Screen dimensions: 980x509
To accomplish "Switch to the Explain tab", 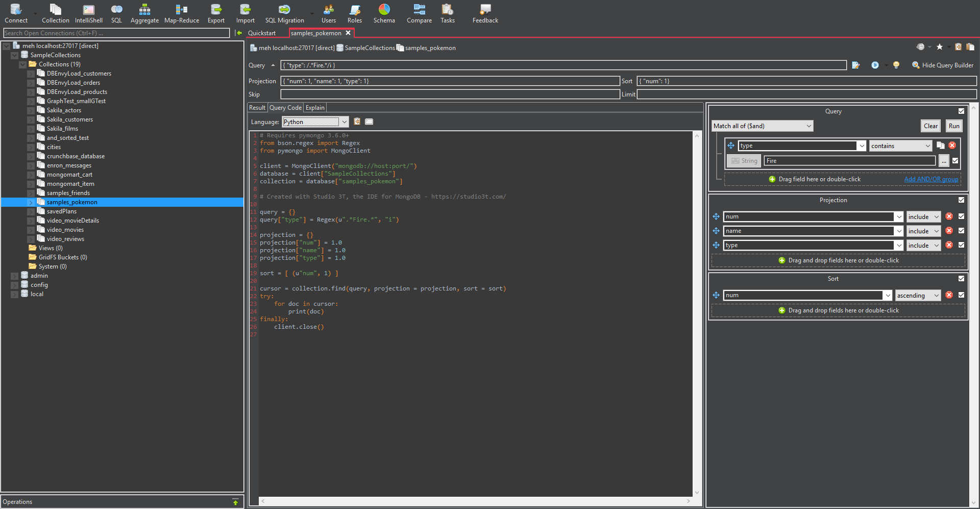I will click(x=315, y=108).
